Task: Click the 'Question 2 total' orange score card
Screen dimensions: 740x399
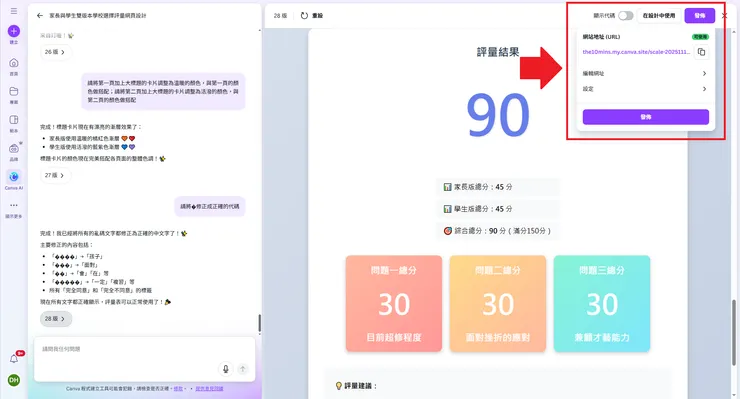Action: (497, 304)
